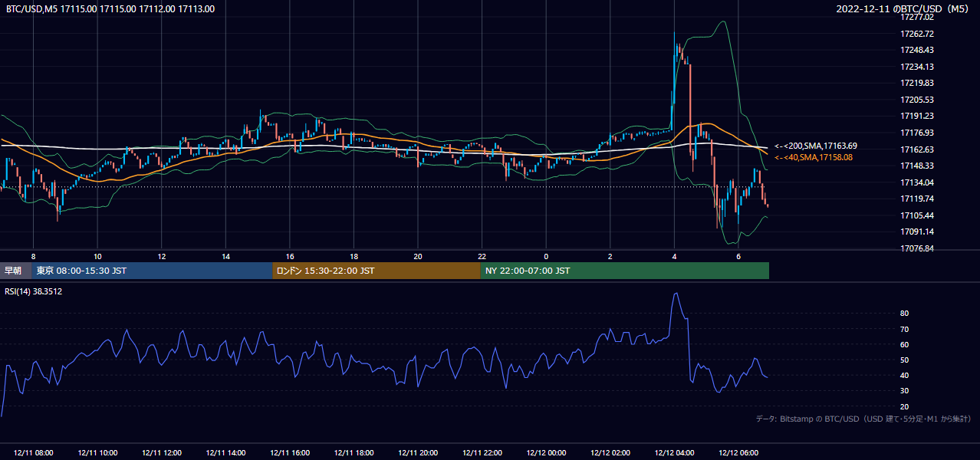The height and width of the screenshot is (460, 980).
Task: Click RSI axis level 30
Action: [x=905, y=391]
